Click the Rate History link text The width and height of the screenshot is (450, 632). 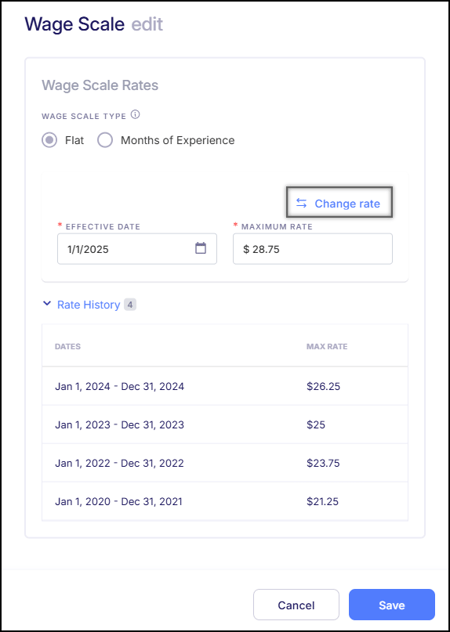click(89, 305)
